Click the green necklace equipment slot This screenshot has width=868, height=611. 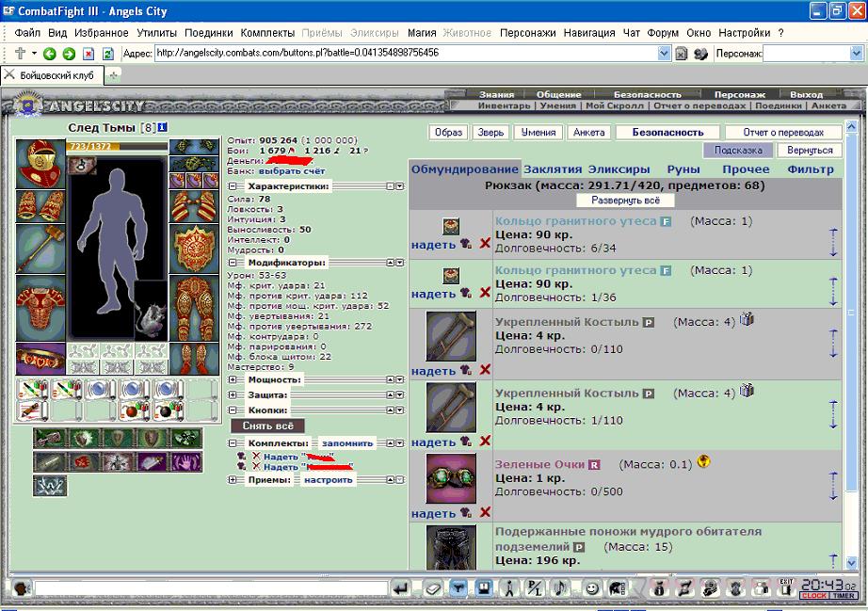coord(194,164)
